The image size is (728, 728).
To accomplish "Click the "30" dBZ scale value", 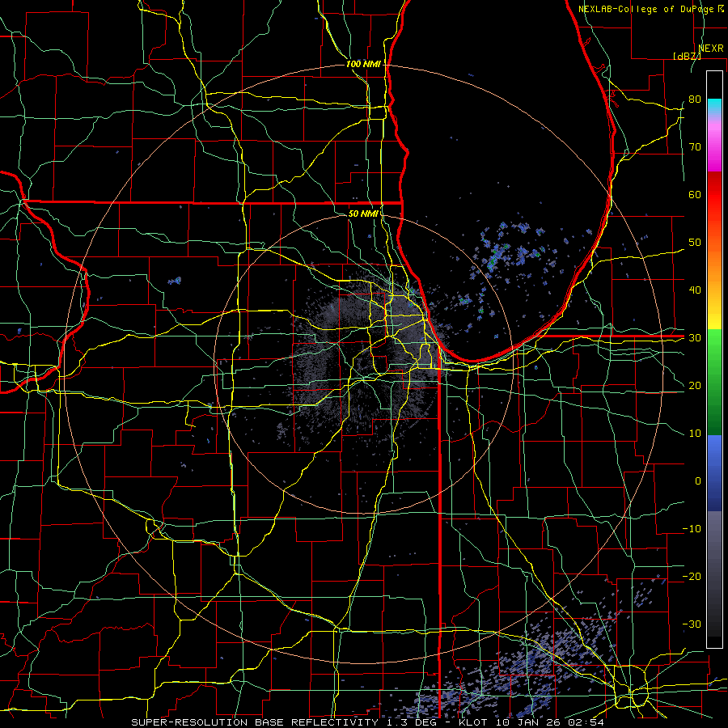I will 695,338.
